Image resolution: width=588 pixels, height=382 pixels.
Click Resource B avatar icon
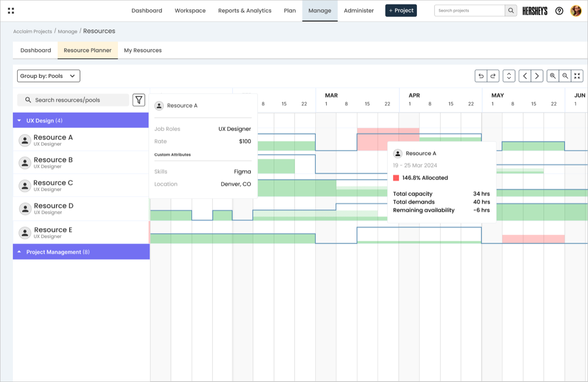tap(24, 163)
